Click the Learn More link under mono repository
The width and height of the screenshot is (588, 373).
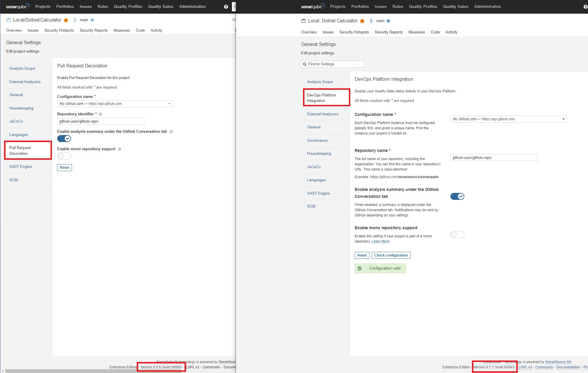(x=380, y=241)
